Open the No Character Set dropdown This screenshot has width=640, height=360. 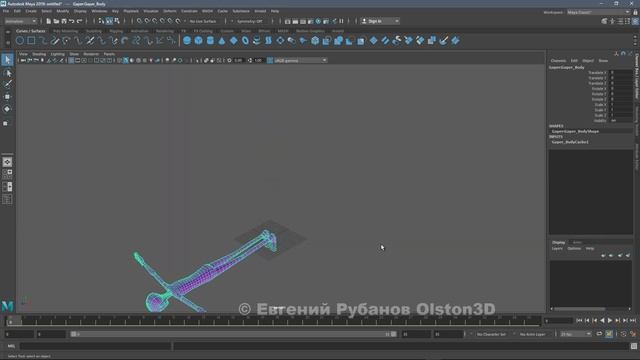point(491,334)
